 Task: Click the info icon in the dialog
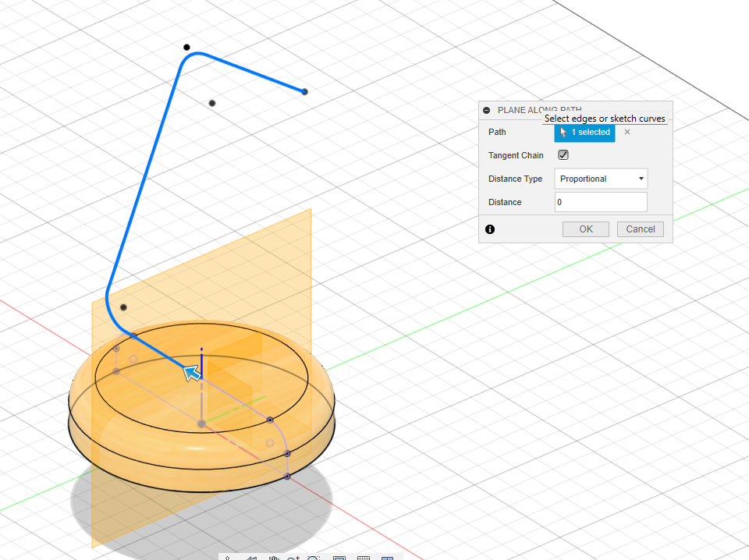[x=490, y=229]
